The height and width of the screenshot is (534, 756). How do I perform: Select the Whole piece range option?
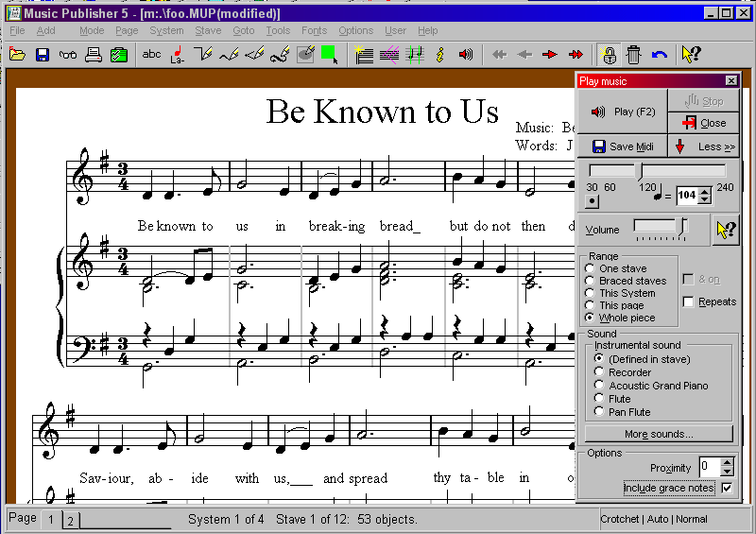click(590, 318)
